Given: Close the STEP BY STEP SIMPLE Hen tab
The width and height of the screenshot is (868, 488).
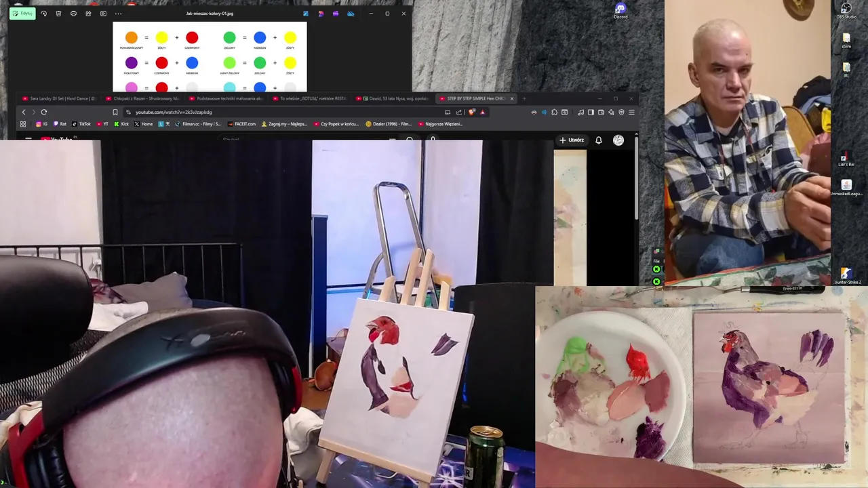Looking at the screenshot, I should [x=512, y=99].
